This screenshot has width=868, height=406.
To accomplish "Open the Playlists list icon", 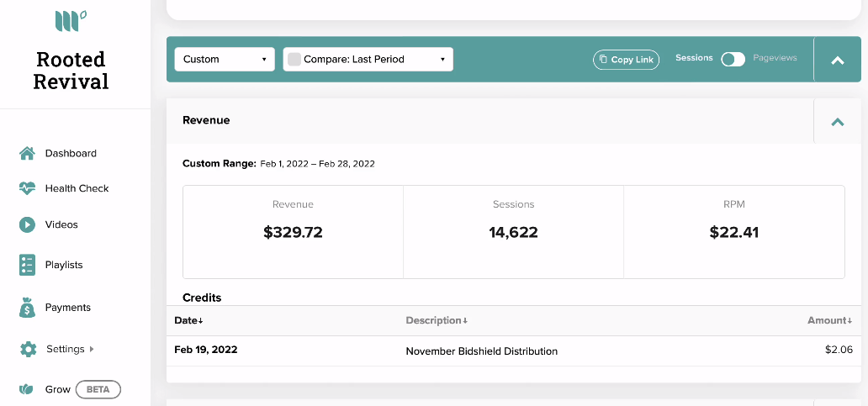I will (27, 265).
